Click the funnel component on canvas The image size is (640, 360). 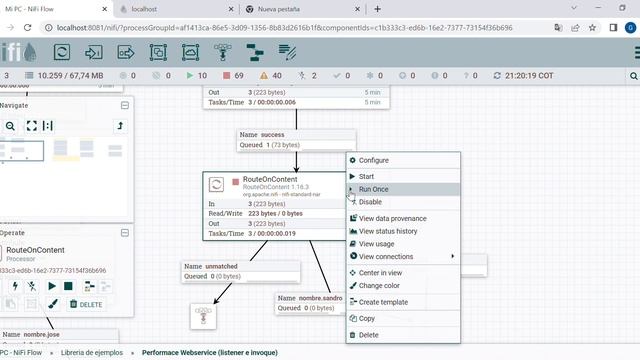(203, 316)
